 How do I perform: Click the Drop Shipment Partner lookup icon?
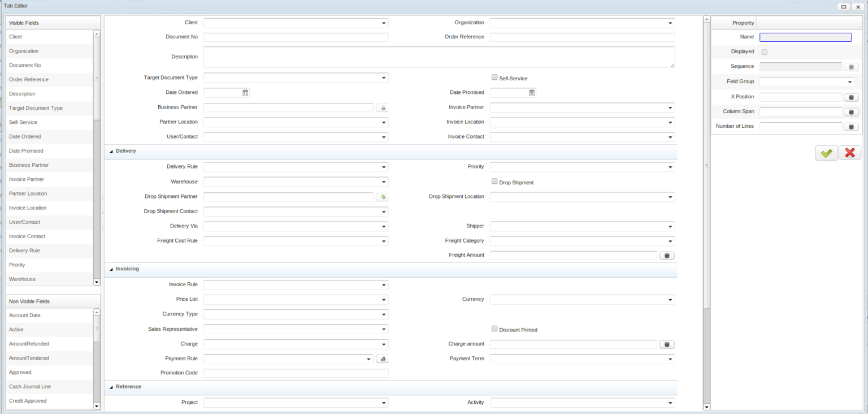[x=383, y=197]
